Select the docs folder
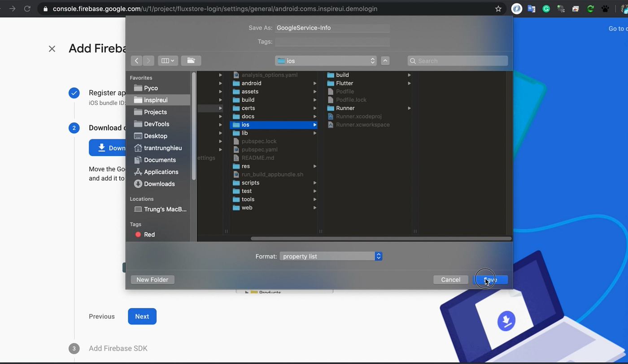This screenshot has height=364, width=628. click(274, 116)
